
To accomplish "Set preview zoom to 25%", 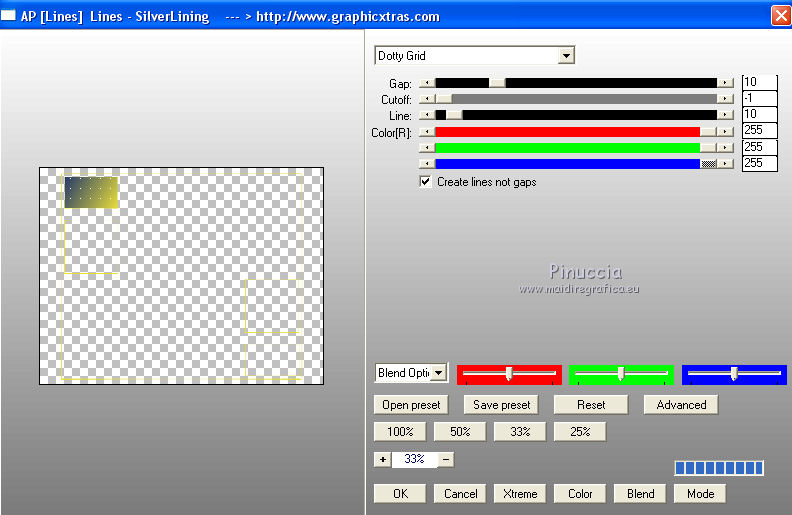I will 580,432.
